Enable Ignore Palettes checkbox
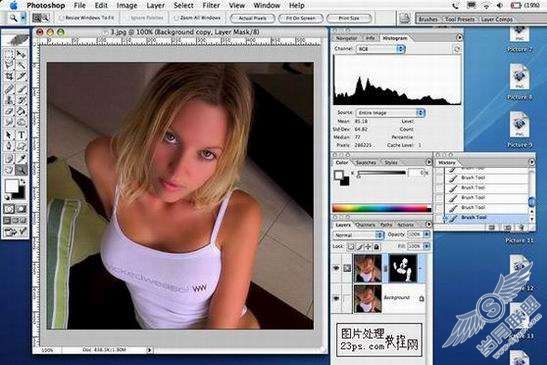This screenshot has width=547, height=365. (x=127, y=18)
